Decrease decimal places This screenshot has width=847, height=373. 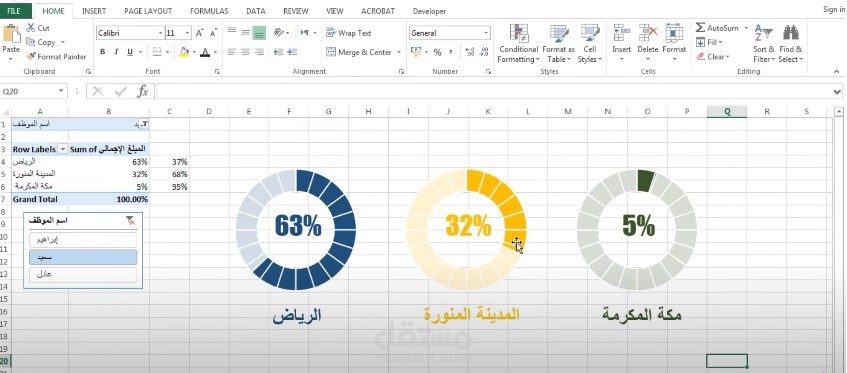pos(485,52)
